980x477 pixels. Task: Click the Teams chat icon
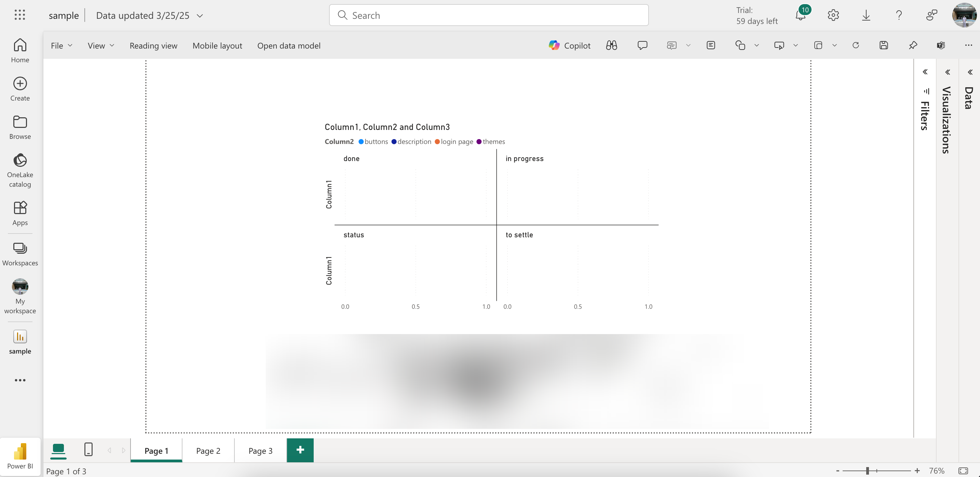[x=941, y=45]
